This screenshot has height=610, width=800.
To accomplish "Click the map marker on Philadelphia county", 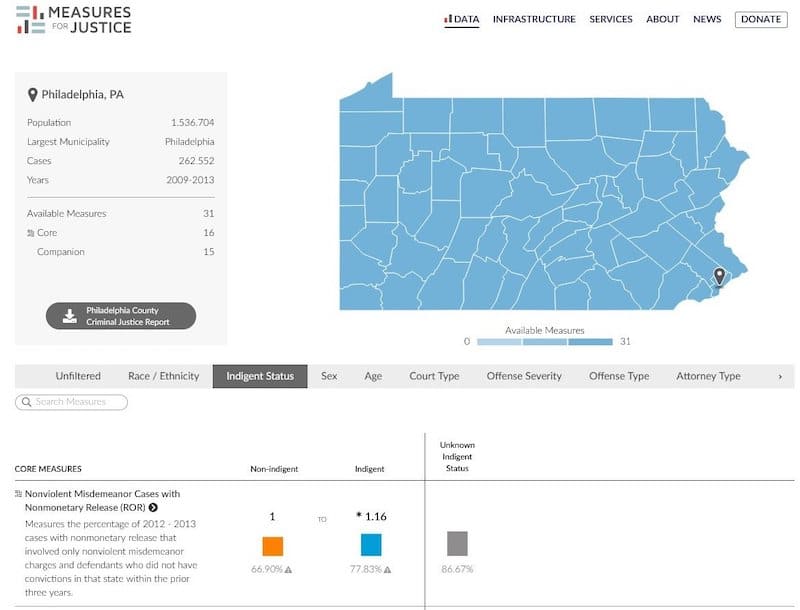I will (718, 276).
